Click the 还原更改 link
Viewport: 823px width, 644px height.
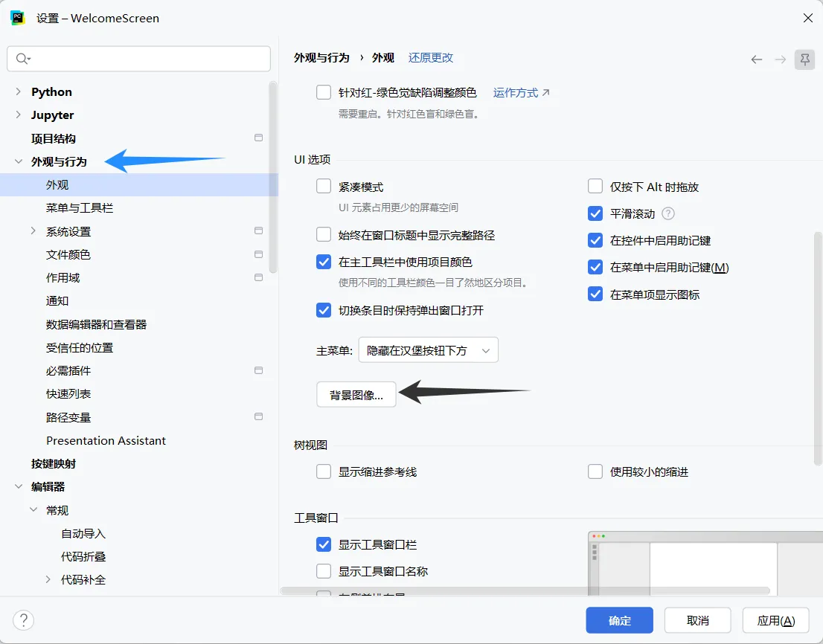tap(431, 58)
